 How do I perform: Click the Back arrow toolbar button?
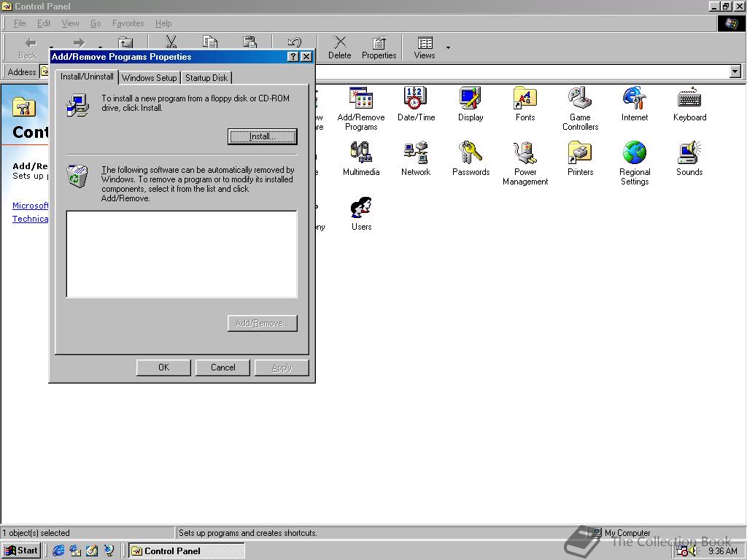pos(28,47)
